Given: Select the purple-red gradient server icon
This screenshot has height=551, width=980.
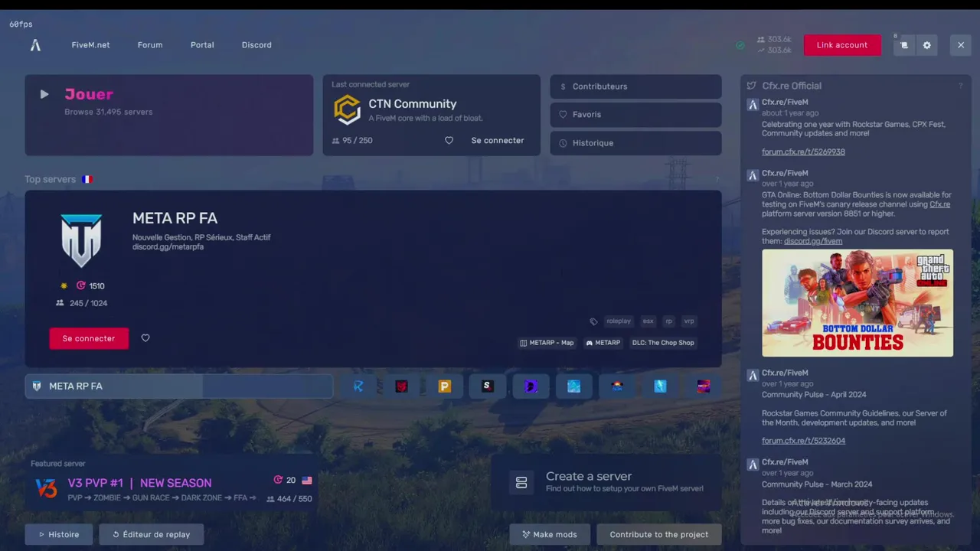Looking at the screenshot, I should point(703,386).
